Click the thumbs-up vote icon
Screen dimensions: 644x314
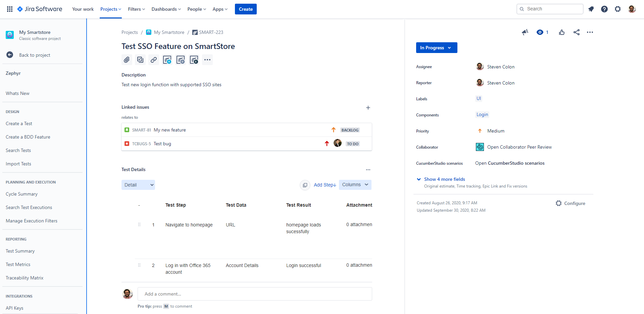pyautogui.click(x=562, y=32)
